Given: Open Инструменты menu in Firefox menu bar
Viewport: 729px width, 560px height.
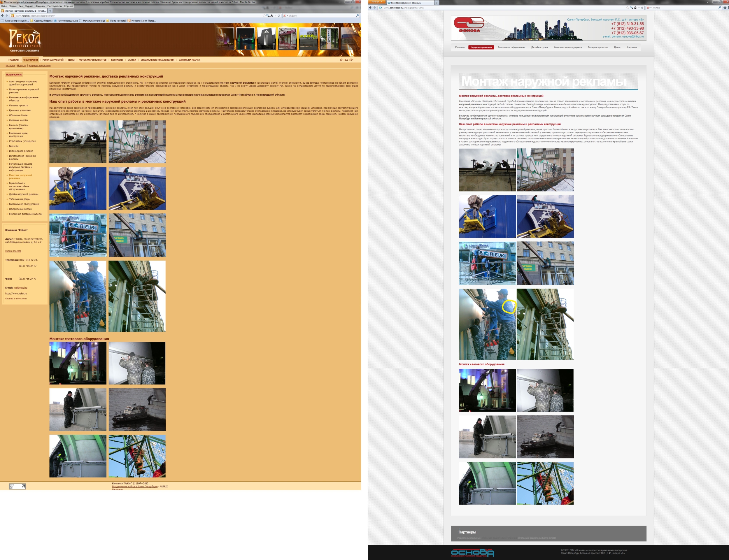Looking at the screenshot, I should tap(55, 6).
